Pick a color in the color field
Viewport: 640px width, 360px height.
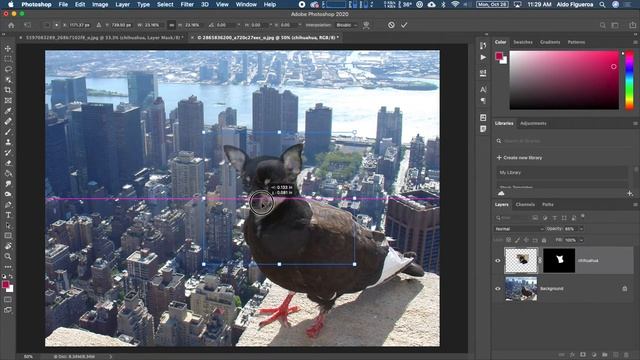(564, 80)
